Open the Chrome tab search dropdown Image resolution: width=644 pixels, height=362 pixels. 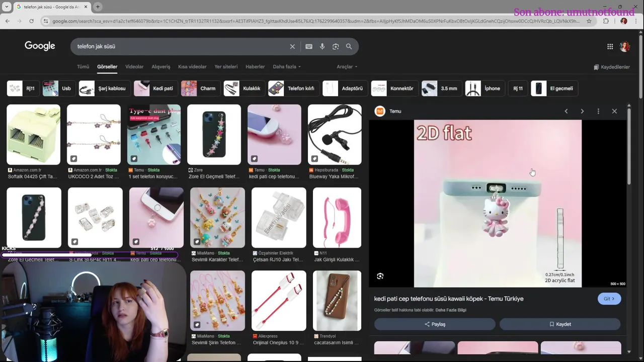click(7, 7)
